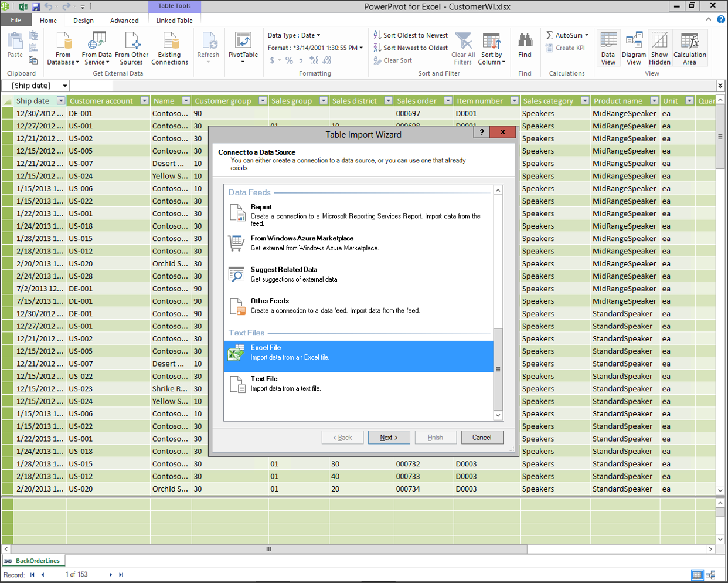Cancel the Table Import Wizard

(x=482, y=438)
